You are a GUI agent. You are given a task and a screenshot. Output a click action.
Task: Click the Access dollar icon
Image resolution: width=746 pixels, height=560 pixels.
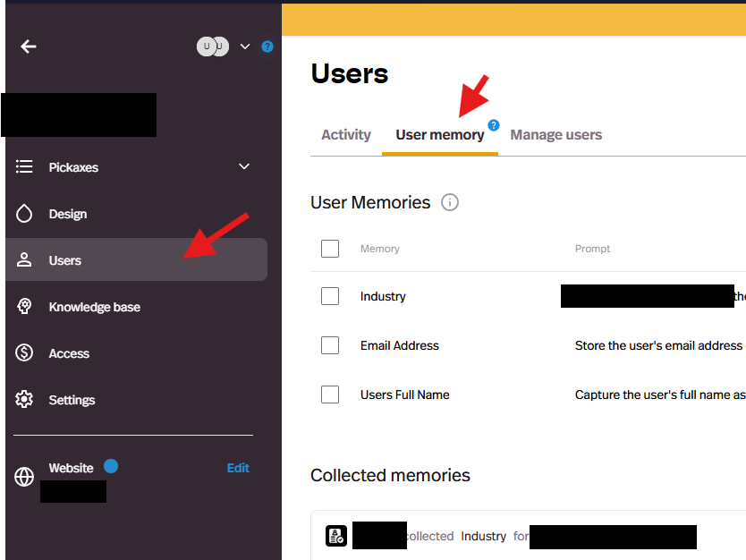click(24, 353)
